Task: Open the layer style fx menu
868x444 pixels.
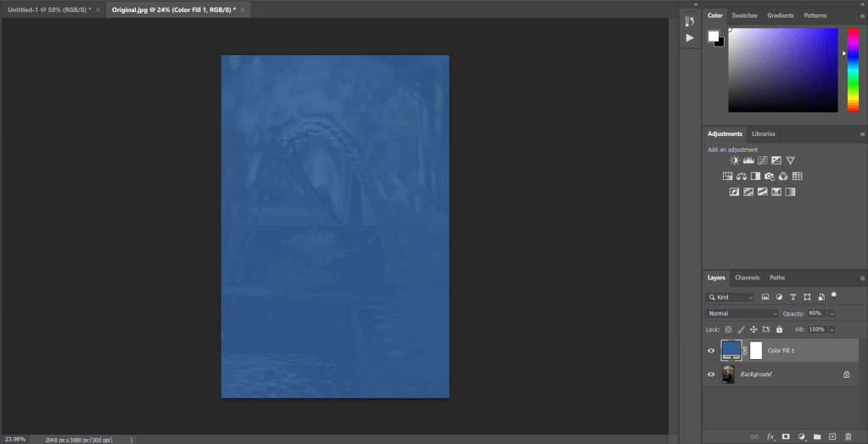Action: point(770,436)
